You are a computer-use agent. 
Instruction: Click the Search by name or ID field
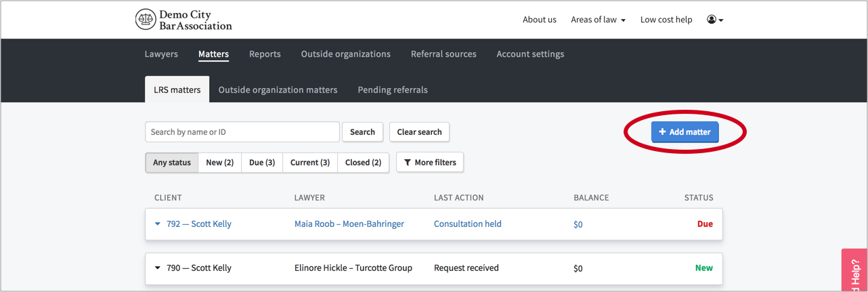[x=242, y=132]
